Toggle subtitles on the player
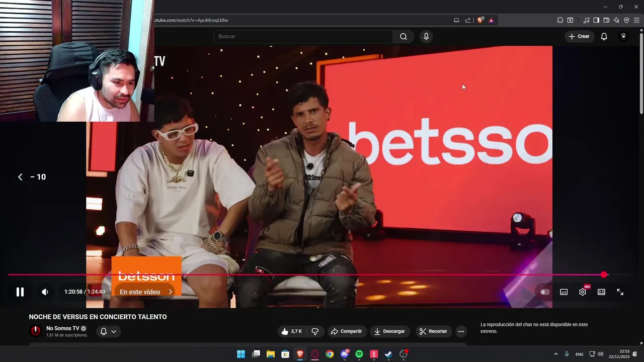 point(564,292)
